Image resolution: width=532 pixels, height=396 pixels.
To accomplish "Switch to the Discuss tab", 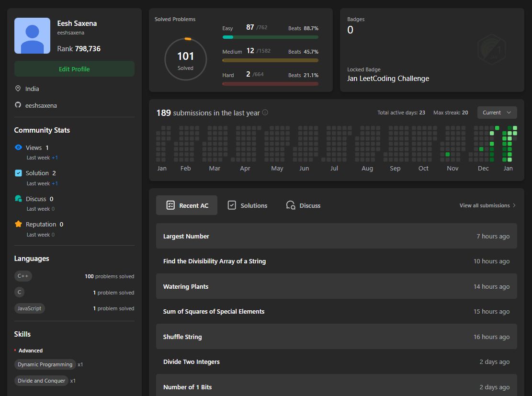I will (303, 205).
